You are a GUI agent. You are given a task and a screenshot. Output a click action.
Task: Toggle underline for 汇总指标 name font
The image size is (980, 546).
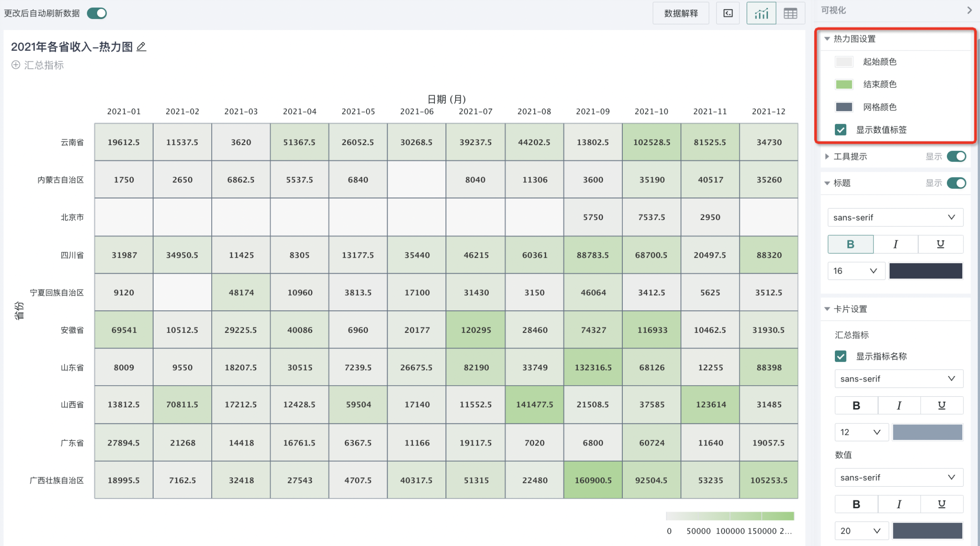tap(941, 405)
